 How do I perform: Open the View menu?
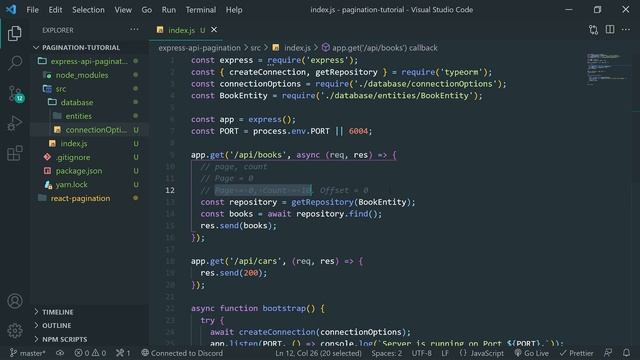point(123,9)
